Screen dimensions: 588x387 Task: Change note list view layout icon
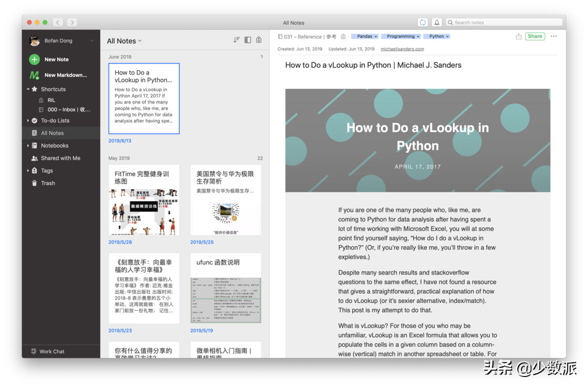(247, 40)
